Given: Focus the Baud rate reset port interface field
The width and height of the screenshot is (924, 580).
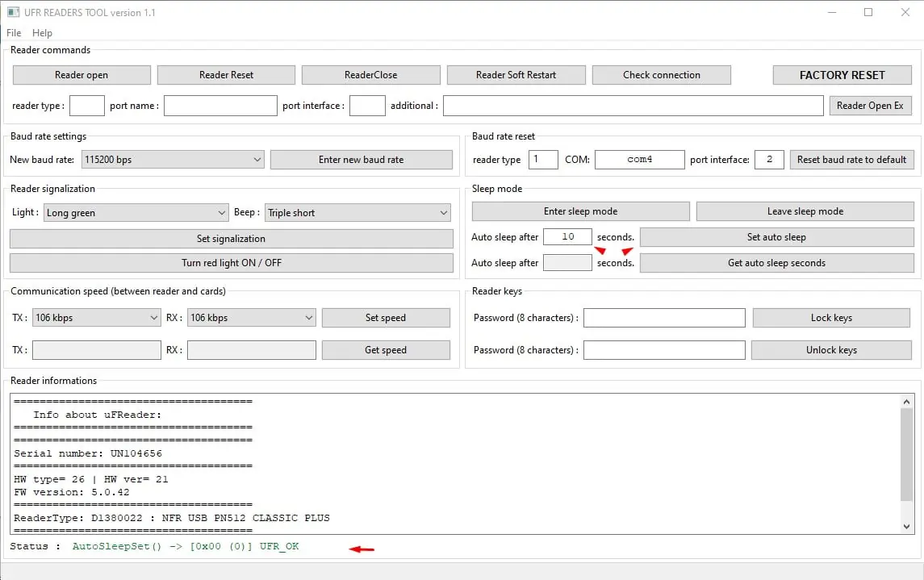Looking at the screenshot, I should point(769,160).
